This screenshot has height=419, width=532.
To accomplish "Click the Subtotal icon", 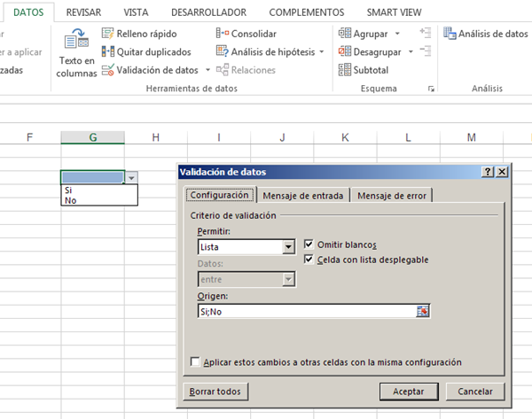I will point(345,70).
